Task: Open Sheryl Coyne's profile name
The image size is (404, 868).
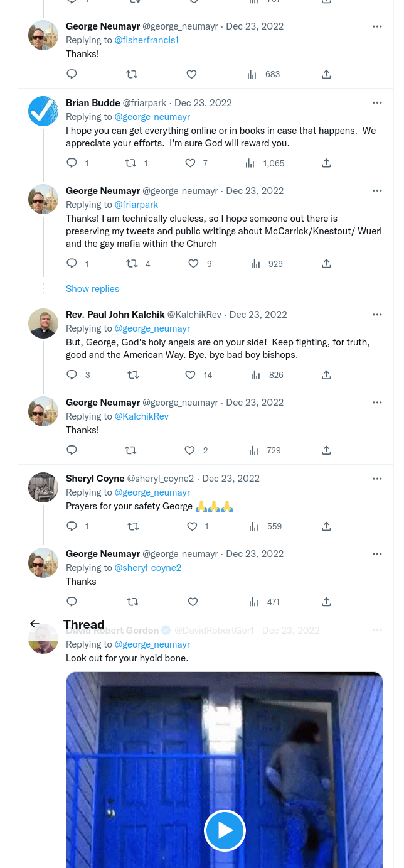Action: pos(95,479)
